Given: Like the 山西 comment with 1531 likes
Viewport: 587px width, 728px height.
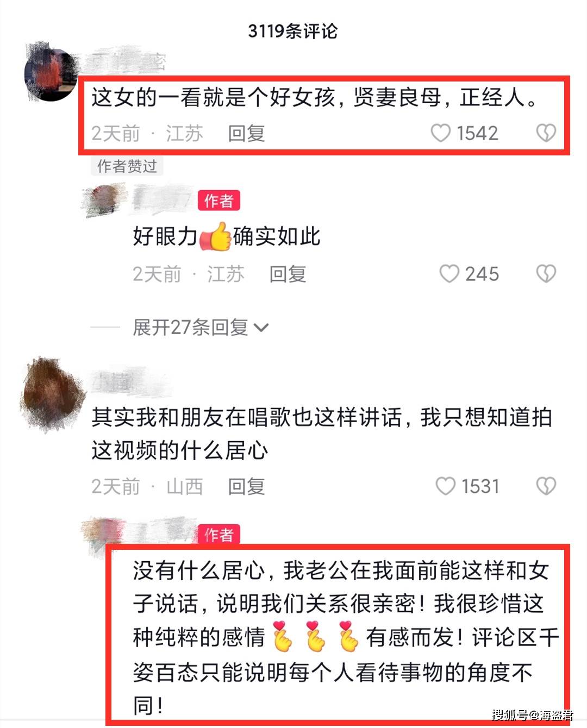Looking at the screenshot, I should click(446, 486).
